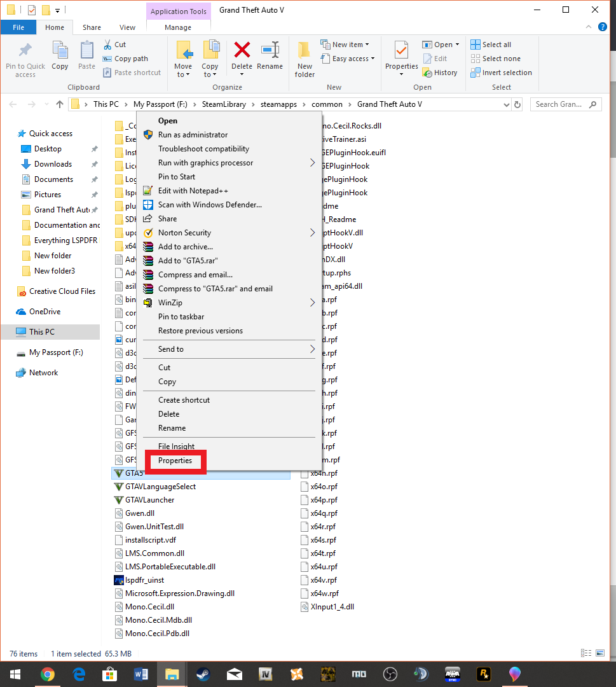Click the Pin to Quick access icon
The width and height of the screenshot is (616, 687).
click(25, 50)
